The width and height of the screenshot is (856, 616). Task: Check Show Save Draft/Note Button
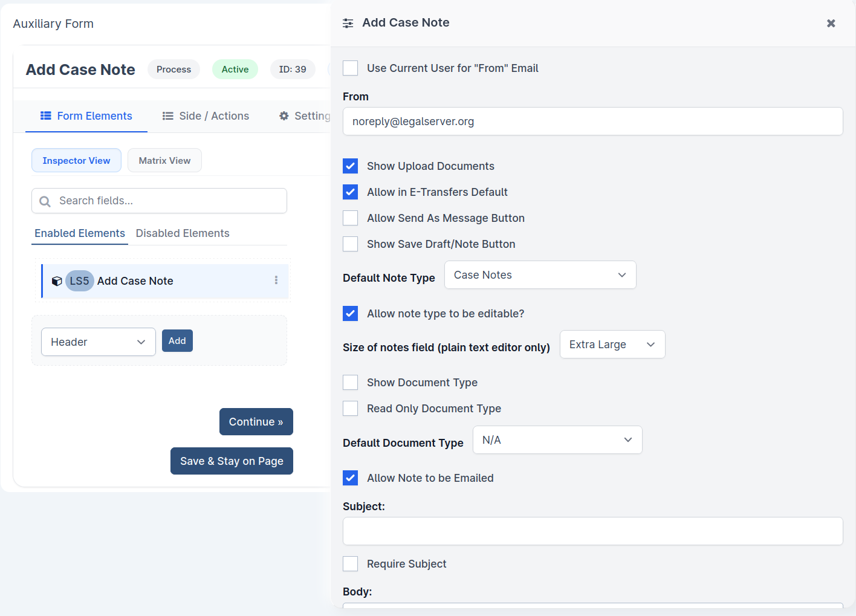[351, 244]
